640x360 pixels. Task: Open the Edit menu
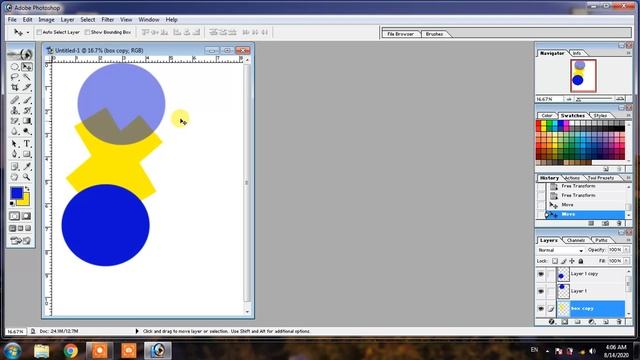click(x=27, y=20)
